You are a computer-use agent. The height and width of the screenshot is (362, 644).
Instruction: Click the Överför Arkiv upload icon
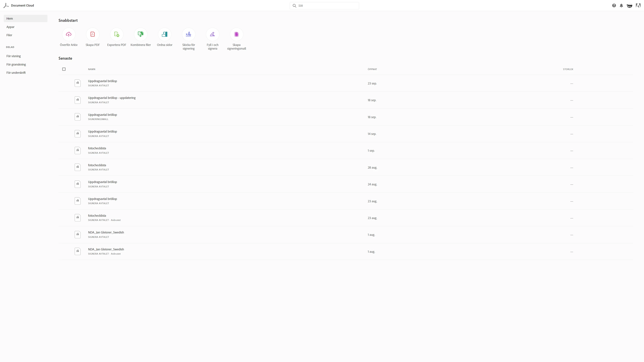coord(68,35)
